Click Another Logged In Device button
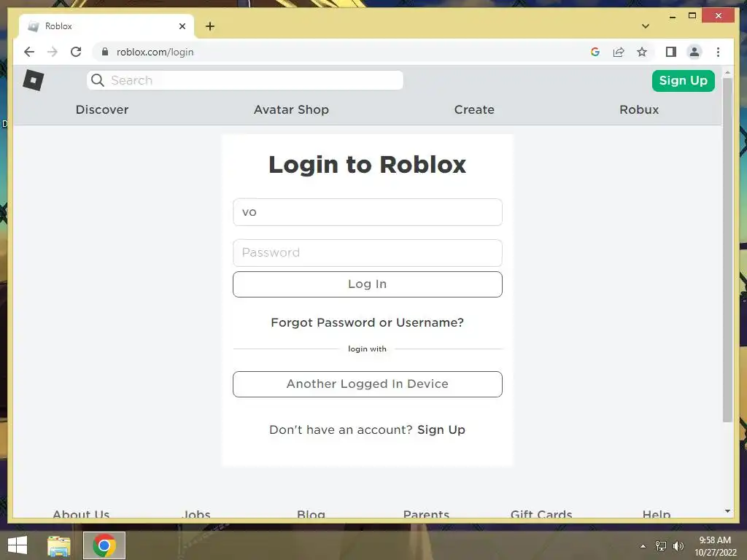747x560 pixels. 368,384
